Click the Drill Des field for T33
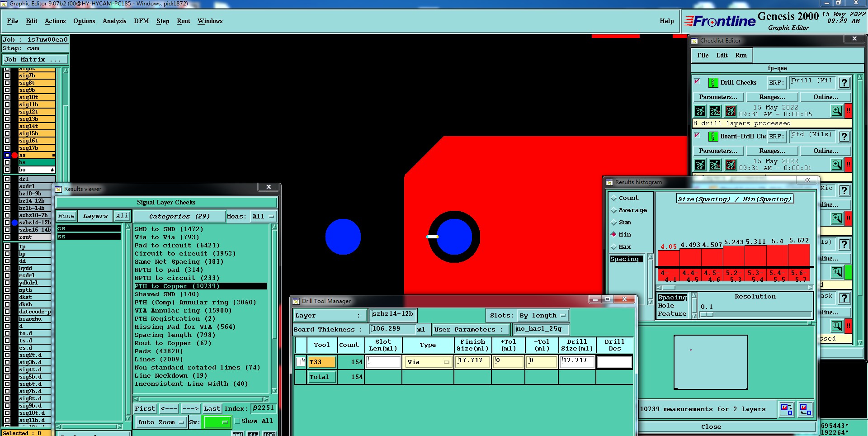The height and width of the screenshot is (436, 868). [614, 362]
